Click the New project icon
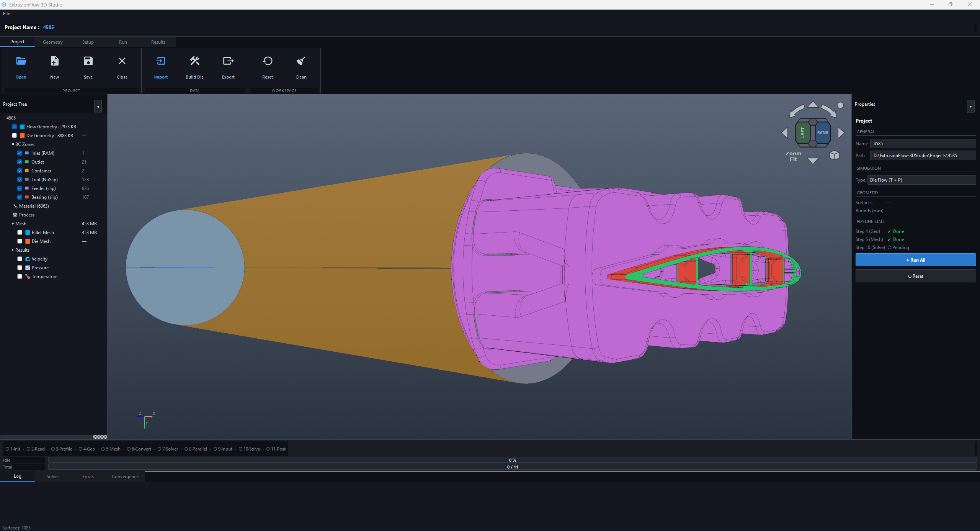 coord(55,61)
